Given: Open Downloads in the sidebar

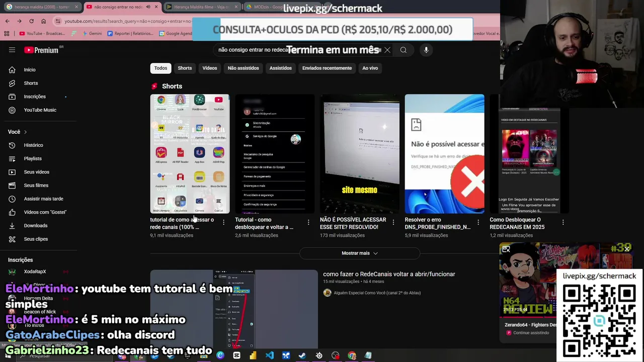Looking at the screenshot, I should [36, 226].
